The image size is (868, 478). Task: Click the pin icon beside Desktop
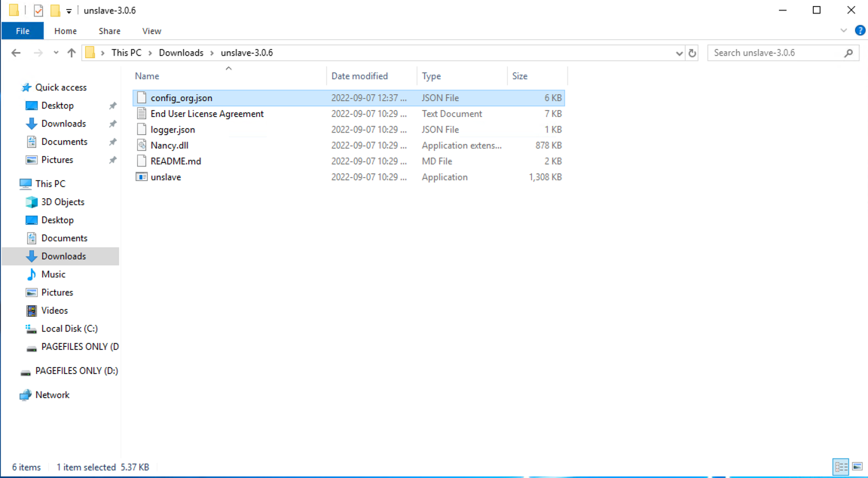113,106
